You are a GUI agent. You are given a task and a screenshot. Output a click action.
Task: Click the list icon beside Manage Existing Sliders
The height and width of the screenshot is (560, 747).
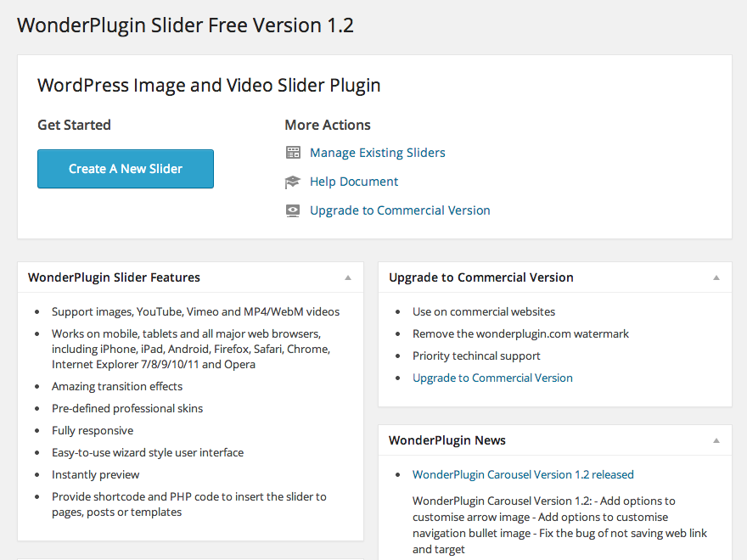(x=293, y=153)
